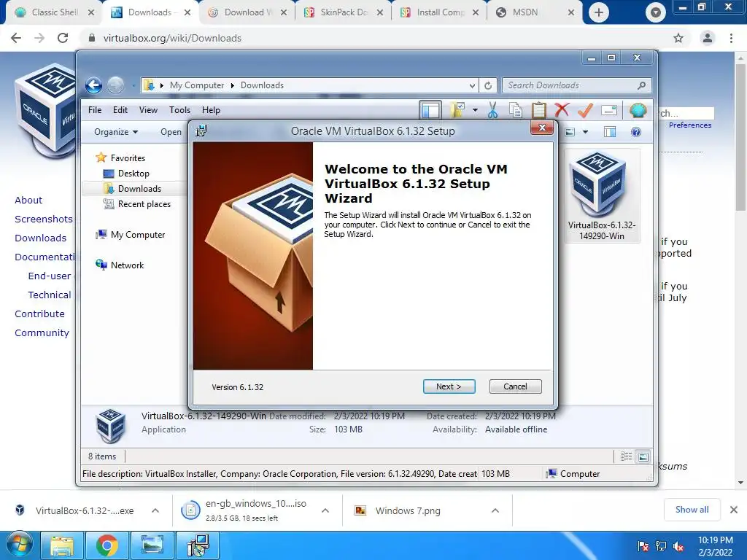This screenshot has width=747, height=560.
Task: Click the Paste clipboard toolbar icon
Action: [539, 110]
